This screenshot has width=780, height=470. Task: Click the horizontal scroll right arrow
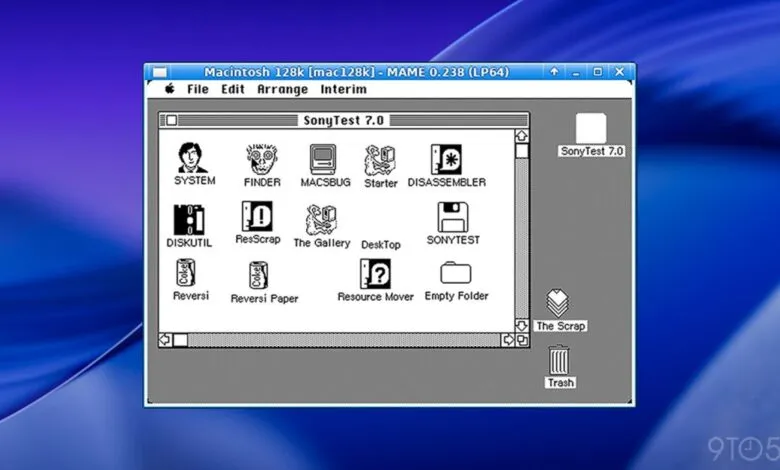508,340
